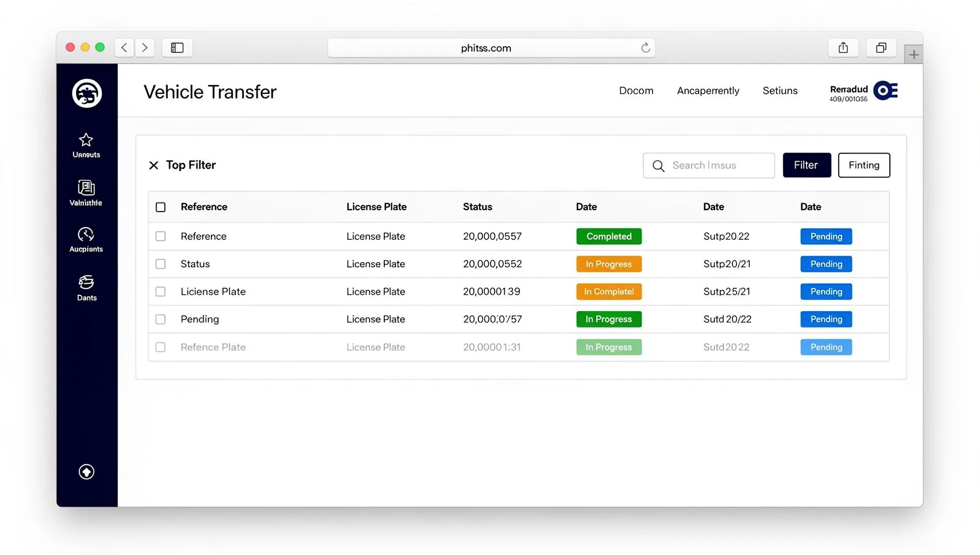Close Top Filter with the X
Screen dimensions: 980x555
point(154,165)
